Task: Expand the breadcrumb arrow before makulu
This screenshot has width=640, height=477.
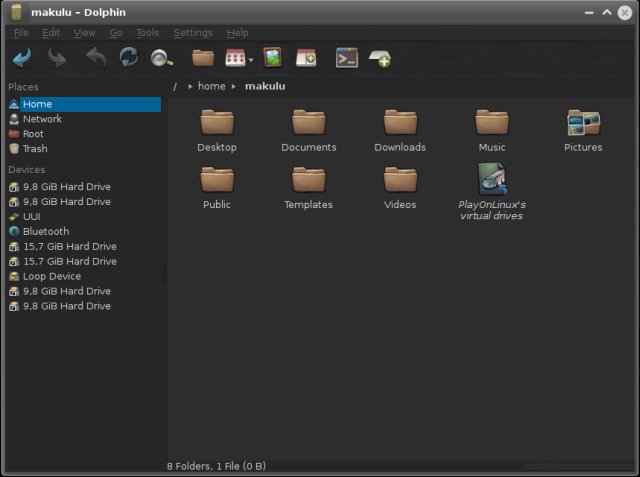Action: tap(235, 87)
